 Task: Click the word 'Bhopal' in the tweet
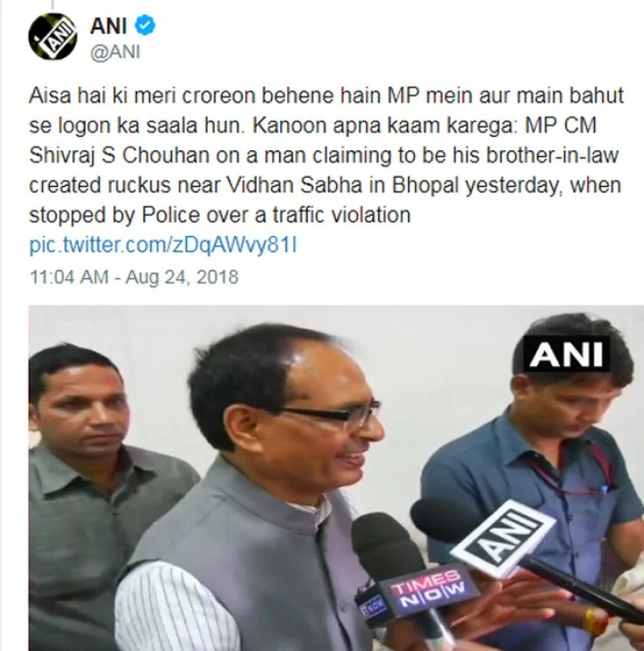click(x=425, y=186)
